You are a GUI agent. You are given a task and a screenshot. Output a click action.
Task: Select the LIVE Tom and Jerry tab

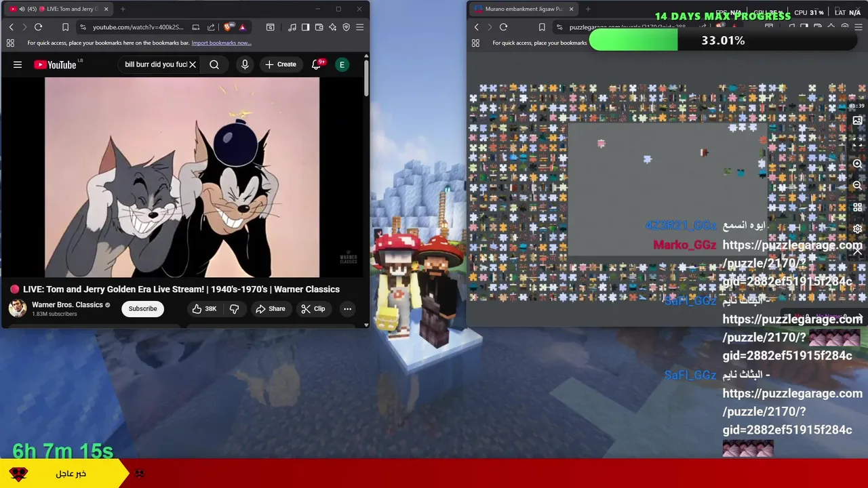(60, 9)
